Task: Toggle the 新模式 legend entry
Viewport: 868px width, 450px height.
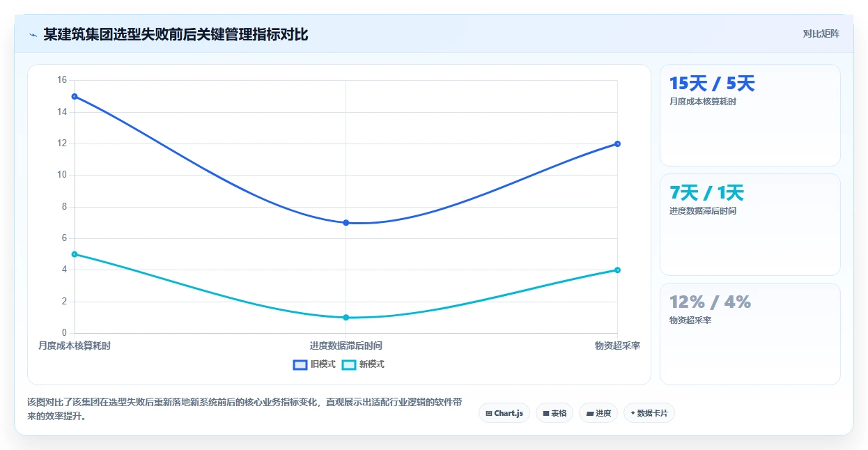Action: tap(363, 364)
